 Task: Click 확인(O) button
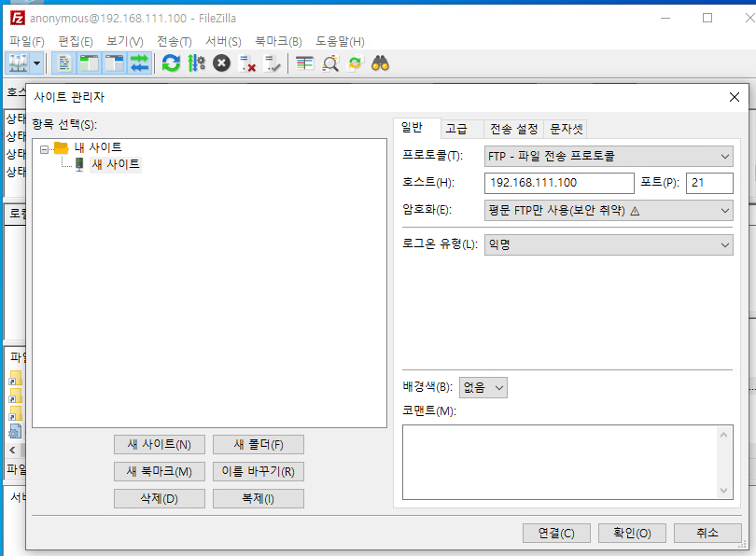coord(632,533)
